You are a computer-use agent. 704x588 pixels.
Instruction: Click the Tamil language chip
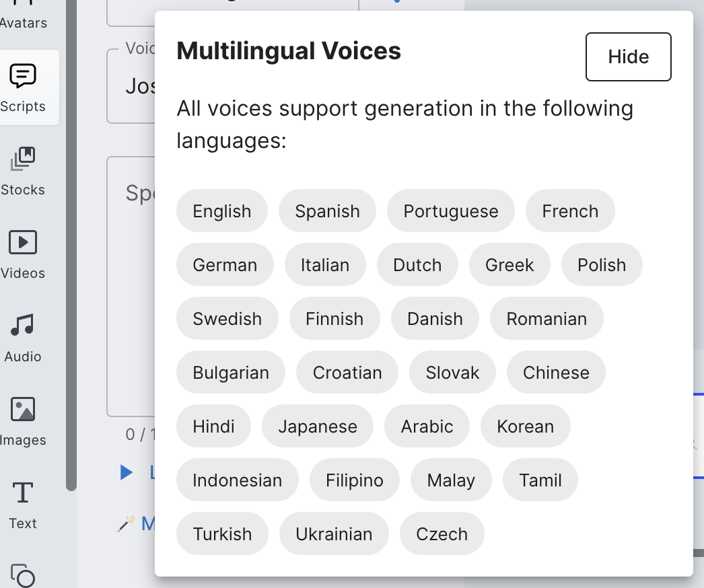540,480
